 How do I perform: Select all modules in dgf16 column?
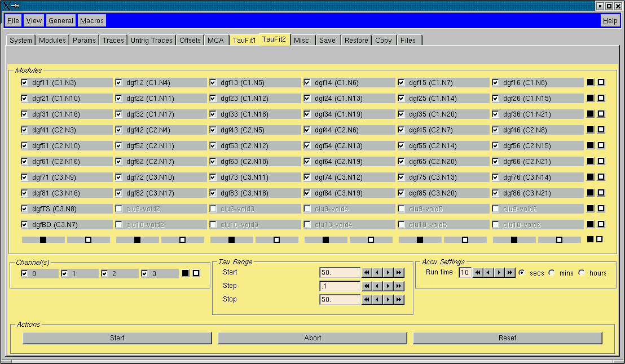click(514, 239)
